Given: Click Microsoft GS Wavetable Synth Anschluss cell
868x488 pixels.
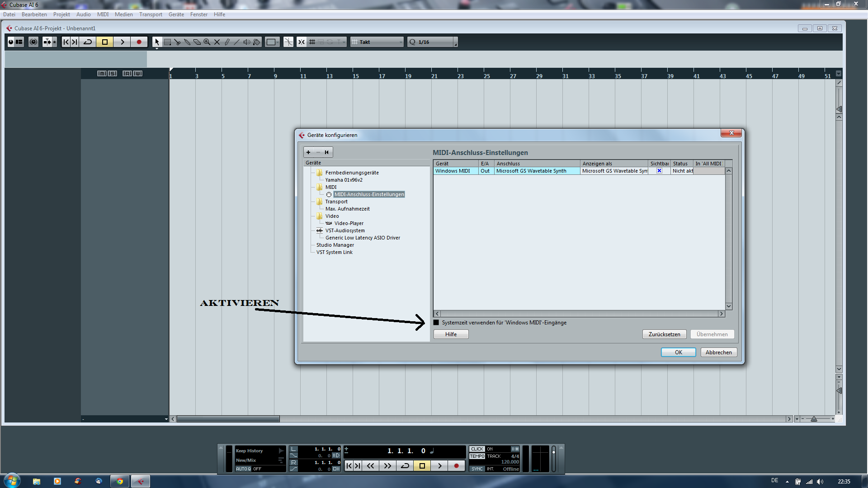Looking at the screenshot, I should click(537, 171).
